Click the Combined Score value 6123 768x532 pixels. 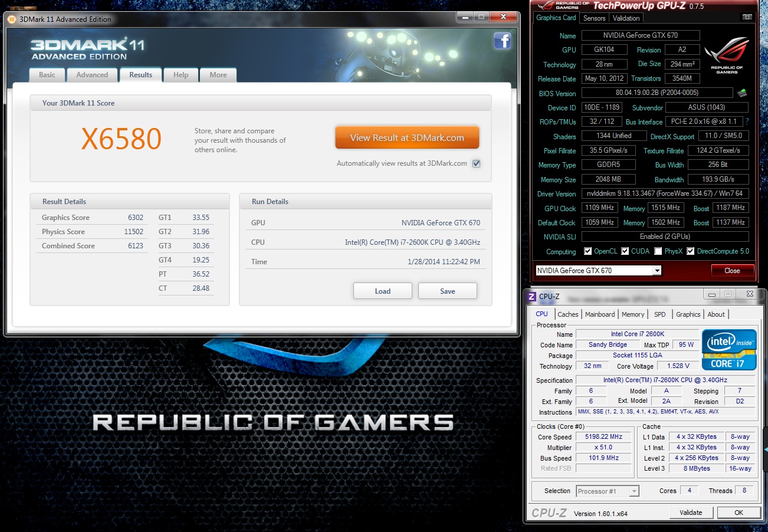(136, 246)
